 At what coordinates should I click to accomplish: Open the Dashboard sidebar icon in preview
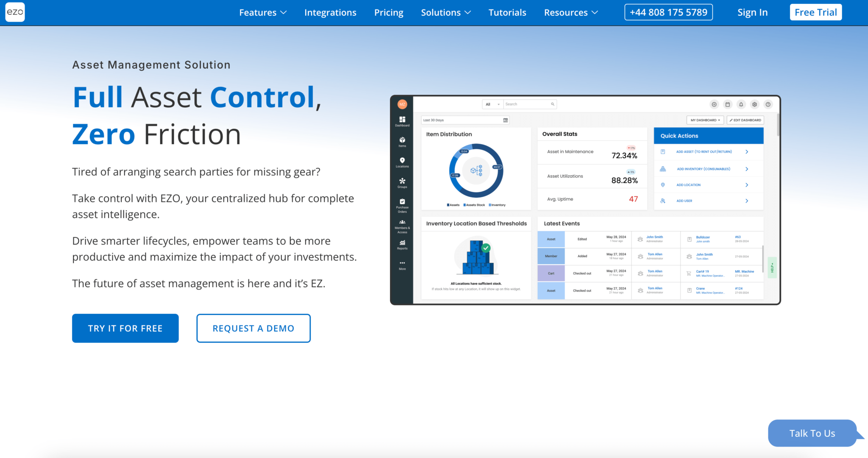(x=402, y=120)
